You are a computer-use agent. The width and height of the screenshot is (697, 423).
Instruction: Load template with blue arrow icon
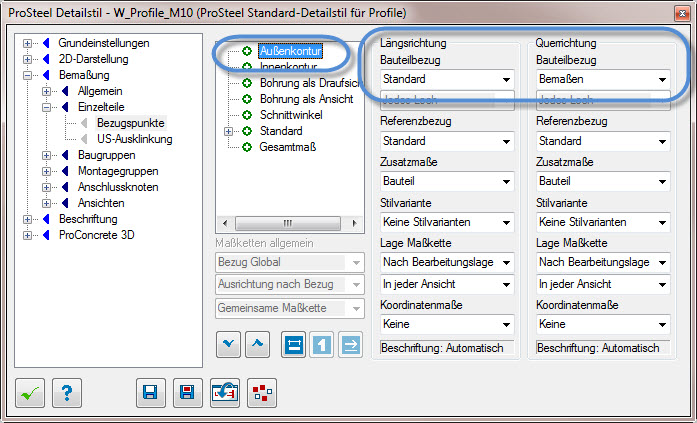(224, 393)
